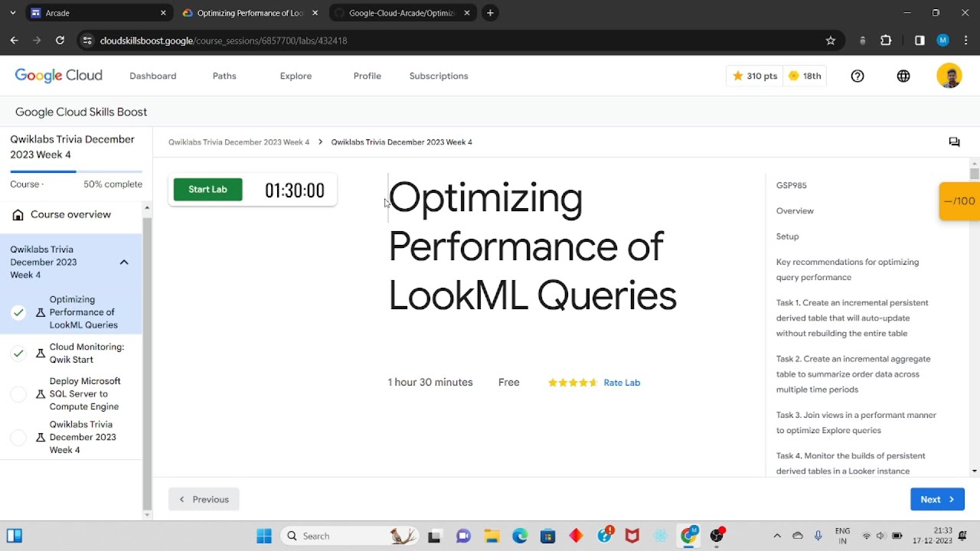Image resolution: width=980 pixels, height=551 pixels.
Task: Bookmark this page with star icon
Action: [x=831, y=41]
